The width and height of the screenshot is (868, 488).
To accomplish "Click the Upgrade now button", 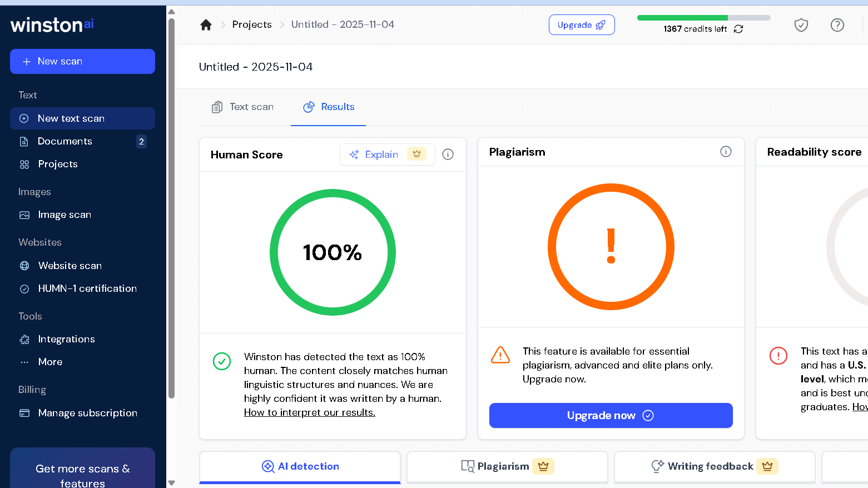I will [x=611, y=415].
